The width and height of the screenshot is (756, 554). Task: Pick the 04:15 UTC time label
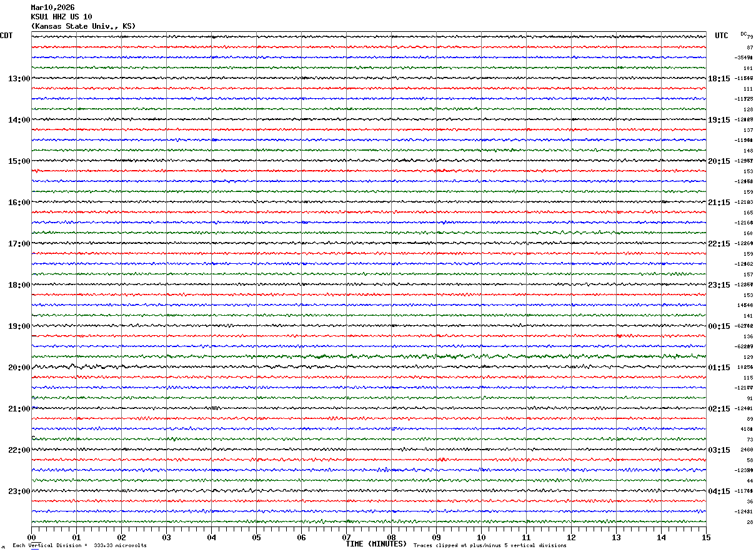[719, 491]
